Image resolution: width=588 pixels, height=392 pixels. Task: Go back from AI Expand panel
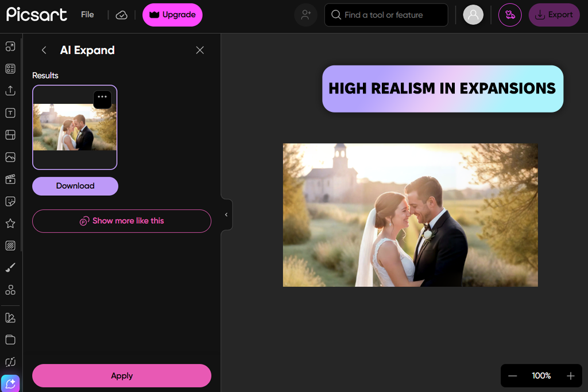click(x=44, y=50)
